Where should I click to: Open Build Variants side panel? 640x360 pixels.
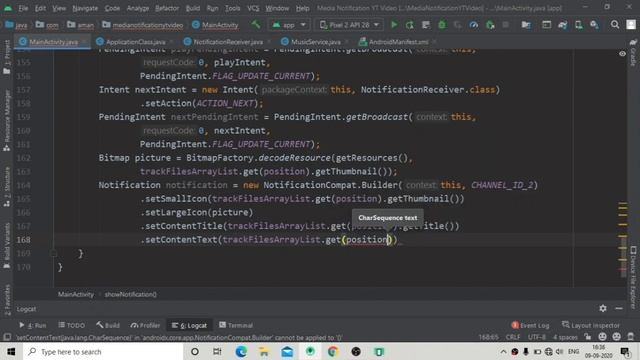click(x=7, y=245)
